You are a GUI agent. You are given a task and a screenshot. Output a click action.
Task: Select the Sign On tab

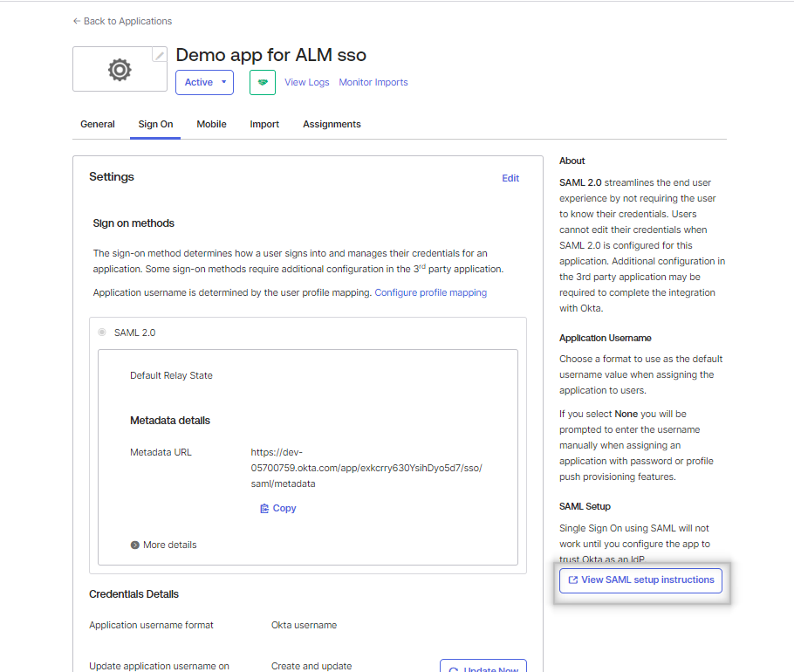point(155,124)
